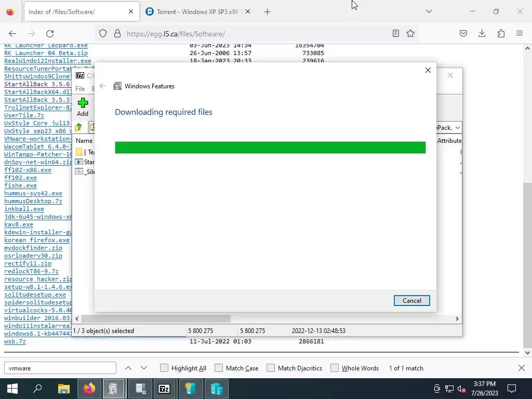Switch to 7-Zip taskbar button

tap(164, 389)
